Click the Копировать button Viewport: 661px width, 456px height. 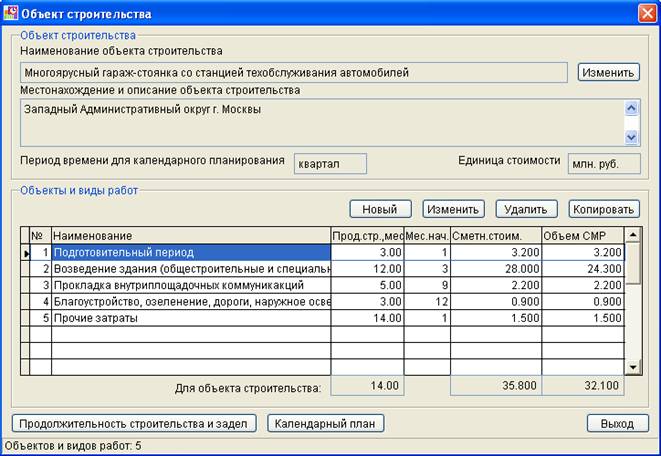coord(604,209)
